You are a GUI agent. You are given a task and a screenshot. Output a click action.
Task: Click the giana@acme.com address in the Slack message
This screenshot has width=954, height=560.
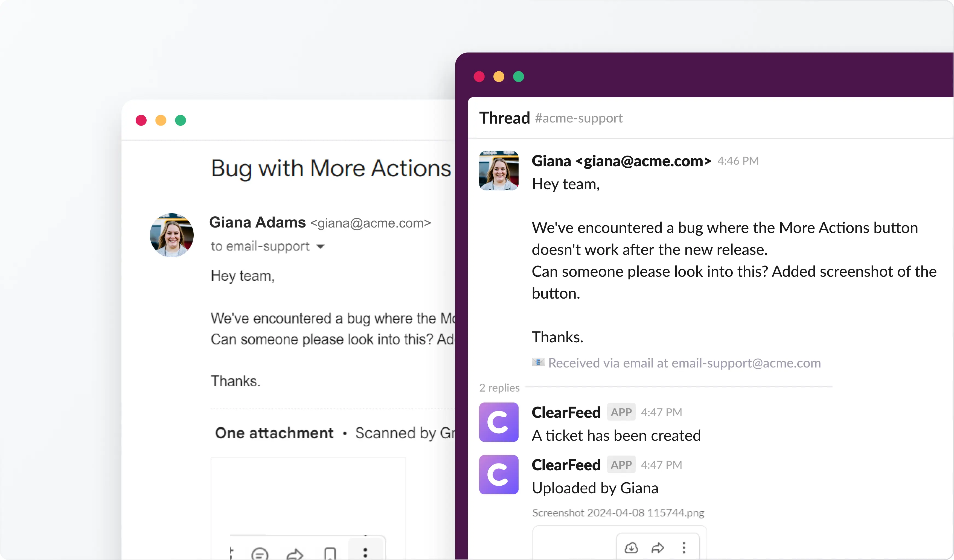[644, 161]
